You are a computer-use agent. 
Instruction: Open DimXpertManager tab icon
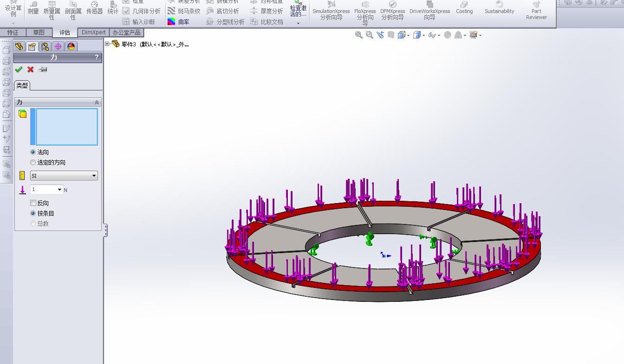(58, 46)
